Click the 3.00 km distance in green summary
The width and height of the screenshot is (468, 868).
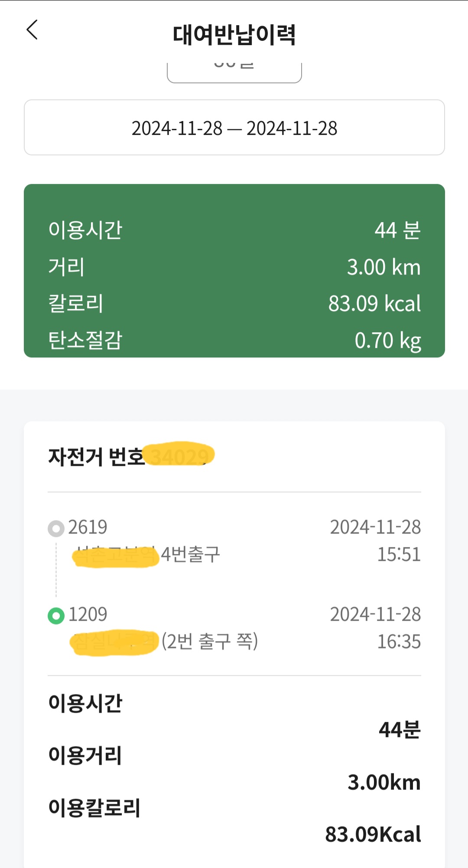click(x=383, y=267)
